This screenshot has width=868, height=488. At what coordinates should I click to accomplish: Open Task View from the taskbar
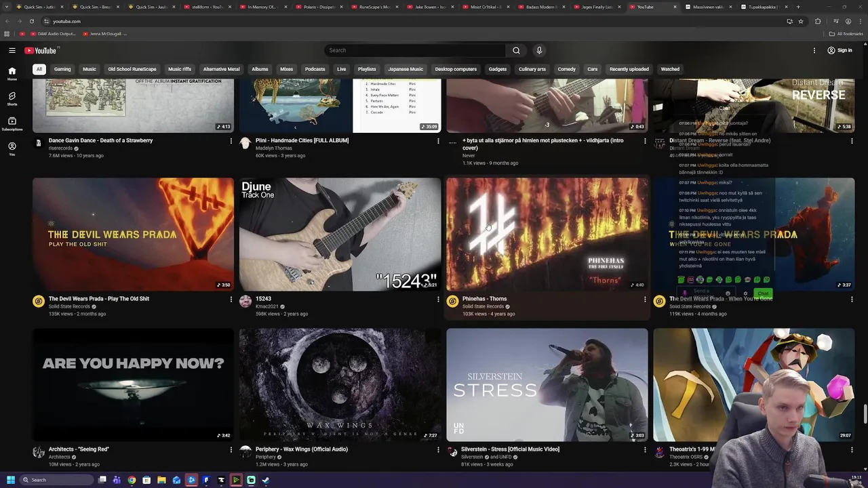[x=102, y=480]
